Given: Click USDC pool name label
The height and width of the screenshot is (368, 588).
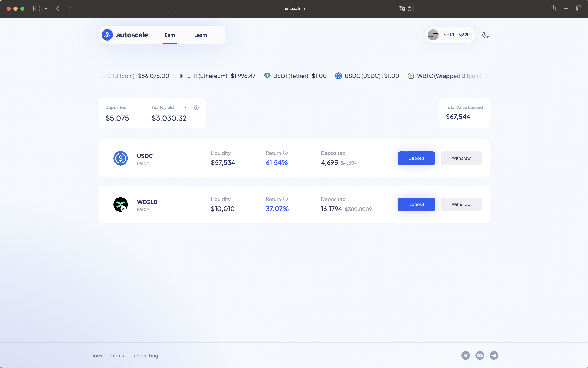Looking at the screenshot, I should 145,156.
